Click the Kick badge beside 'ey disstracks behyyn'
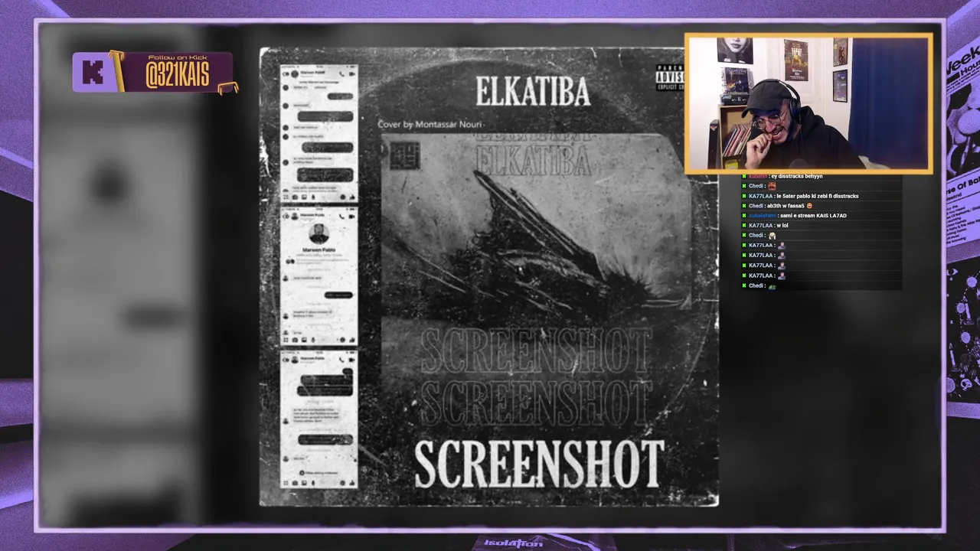Viewport: 980px width, 551px height. pyautogui.click(x=743, y=176)
